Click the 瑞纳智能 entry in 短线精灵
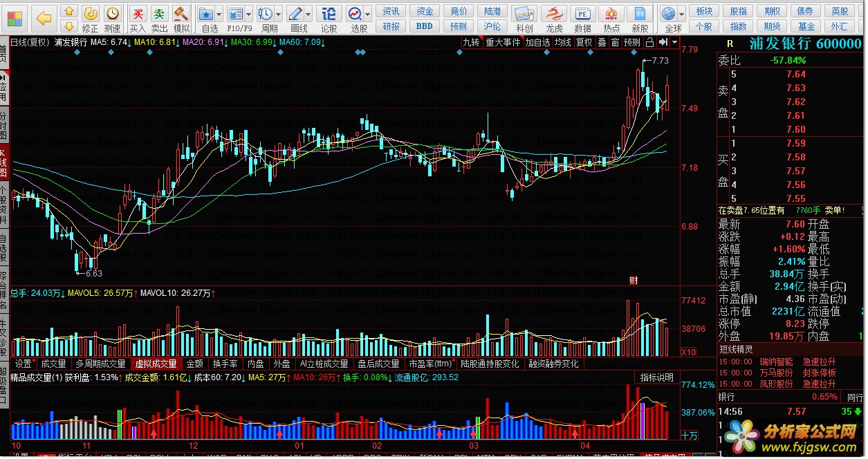The width and height of the screenshot is (868, 459). pos(775,362)
